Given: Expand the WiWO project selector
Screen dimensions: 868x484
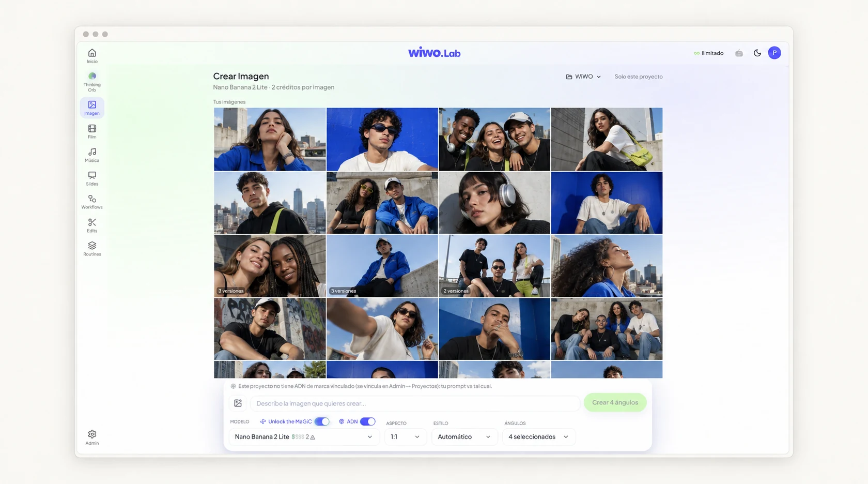Looking at the screenshot, I should pos(583,77).
